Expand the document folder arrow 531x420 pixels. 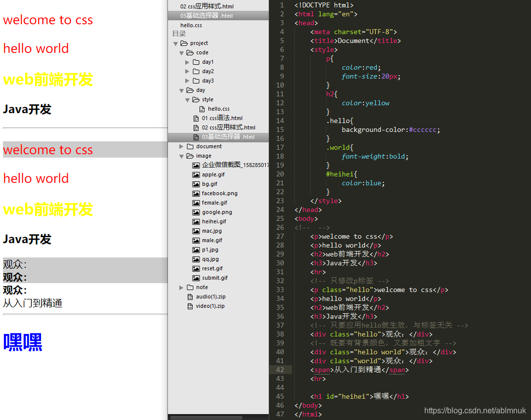tap(181, 146)
